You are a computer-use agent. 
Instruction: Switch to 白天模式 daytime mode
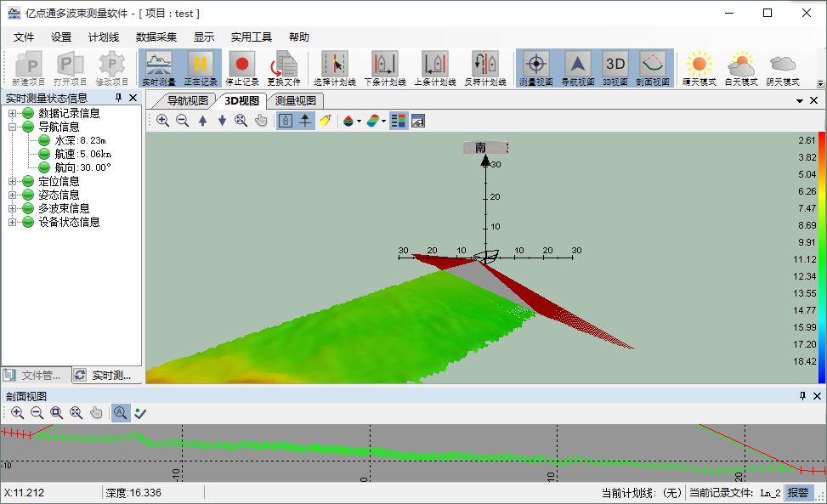[741, 69]
